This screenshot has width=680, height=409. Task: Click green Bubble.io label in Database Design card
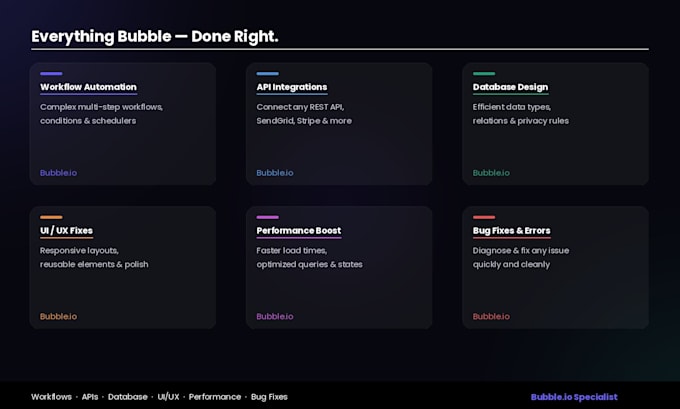491,173
